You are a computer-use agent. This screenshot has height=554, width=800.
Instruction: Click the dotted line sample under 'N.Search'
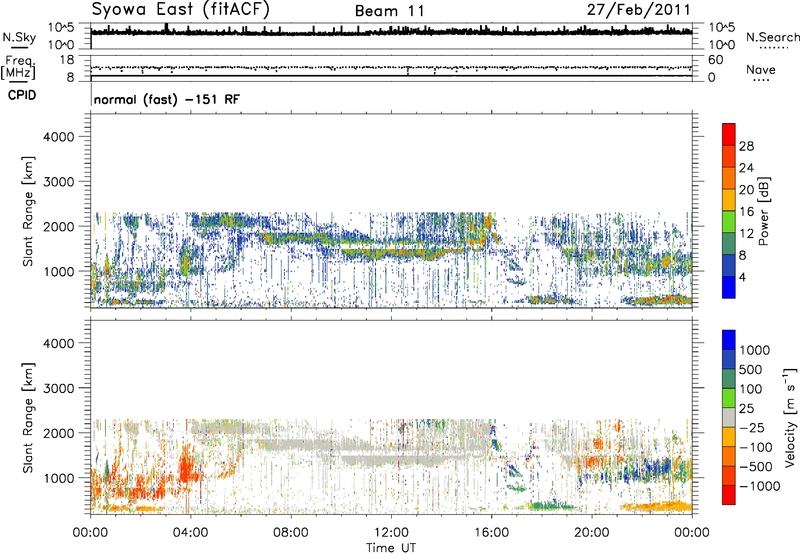point(773,48)
